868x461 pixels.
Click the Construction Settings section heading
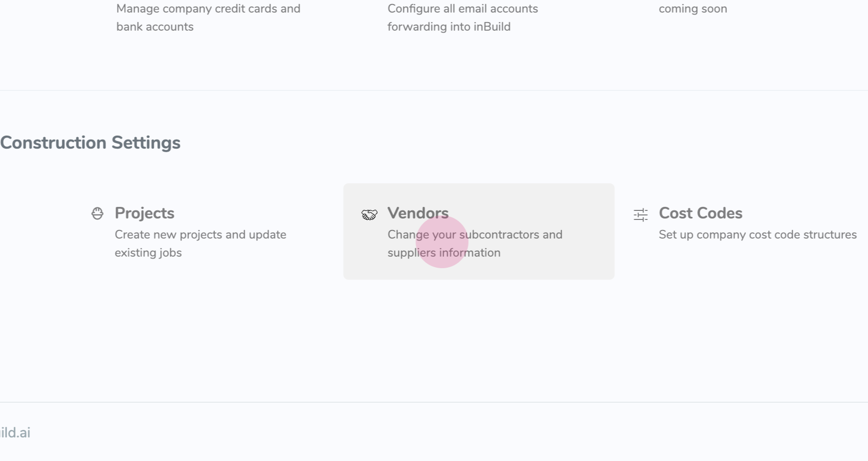pyautogui.click(x=90, y=143)
